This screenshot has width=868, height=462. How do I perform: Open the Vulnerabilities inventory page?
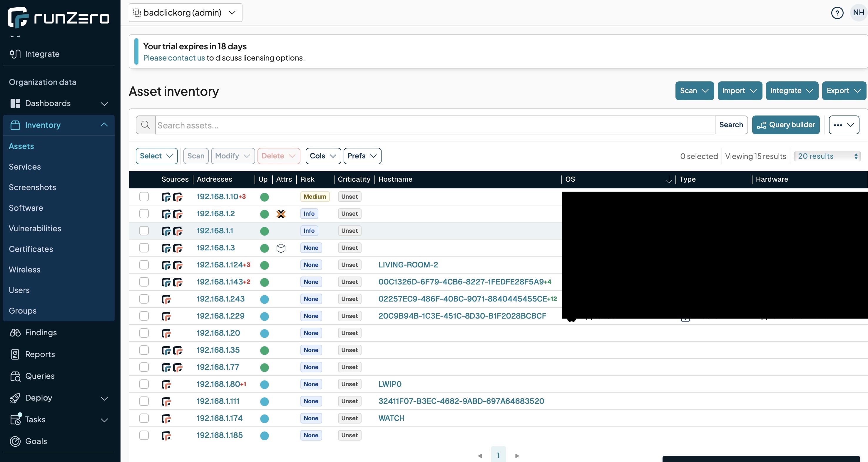coord(35,228)
